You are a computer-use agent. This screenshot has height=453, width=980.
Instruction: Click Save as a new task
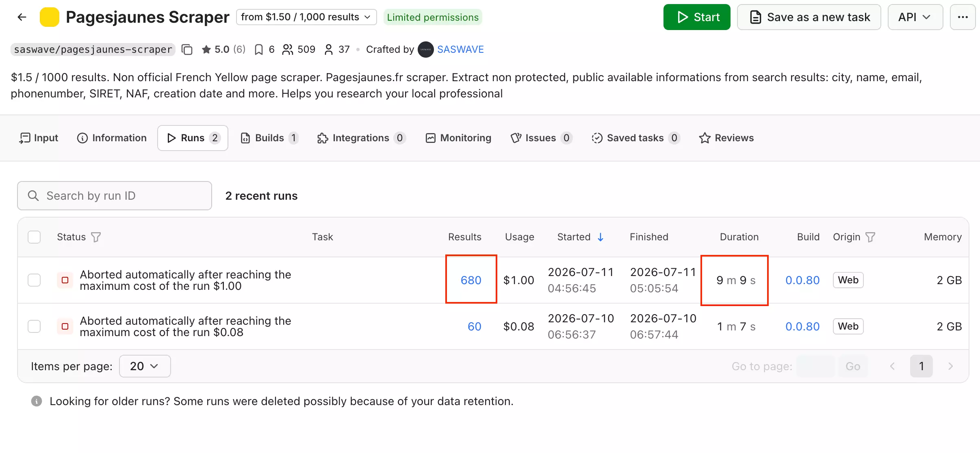point(809,17)
